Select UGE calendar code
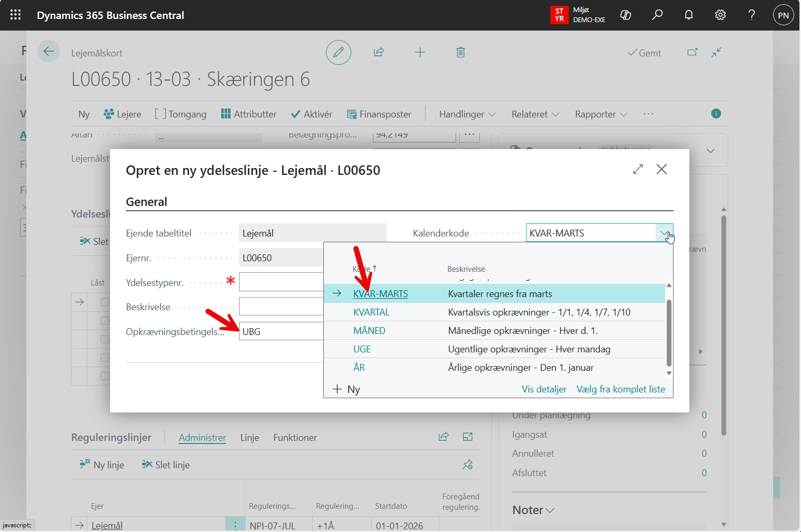The width and height of the screenshot is (801, 532). tap(362, 349)
